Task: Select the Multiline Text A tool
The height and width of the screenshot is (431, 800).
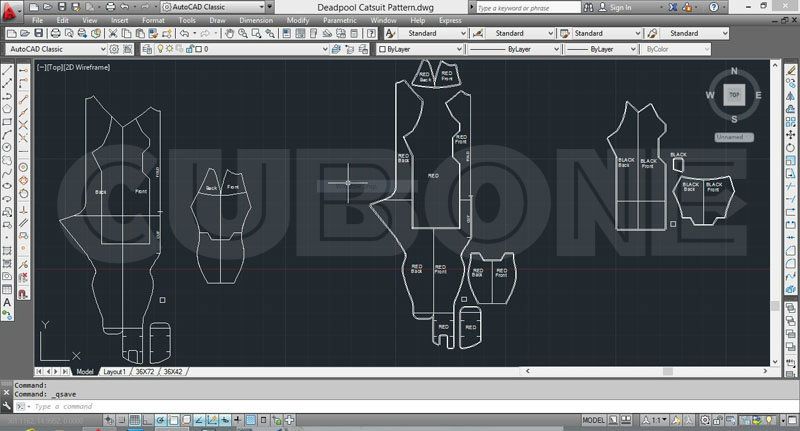Action: tap(7, 302)
